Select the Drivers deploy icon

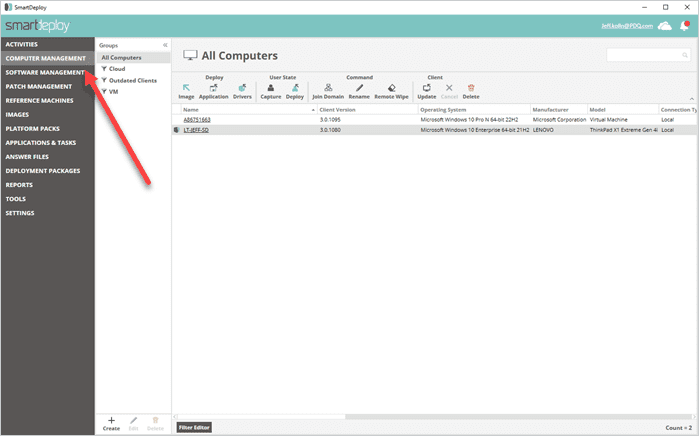click(242, 88)
